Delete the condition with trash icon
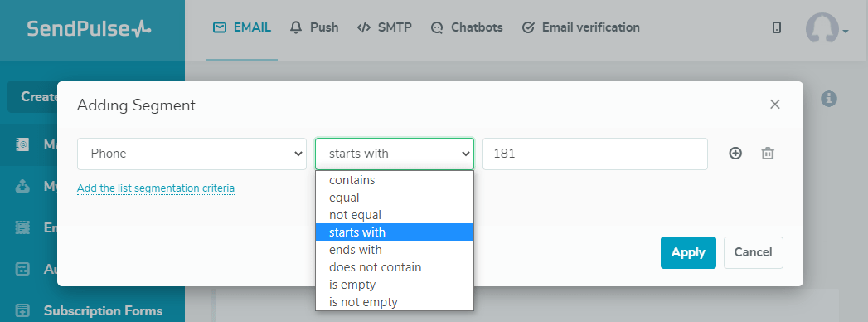The image size is (868, 322). [x=767, y=154]
